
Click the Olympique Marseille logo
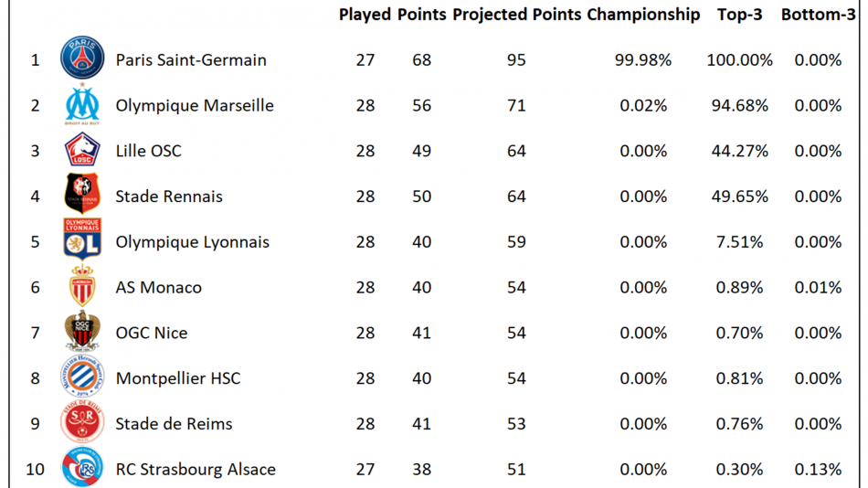[x=82, y=103]
